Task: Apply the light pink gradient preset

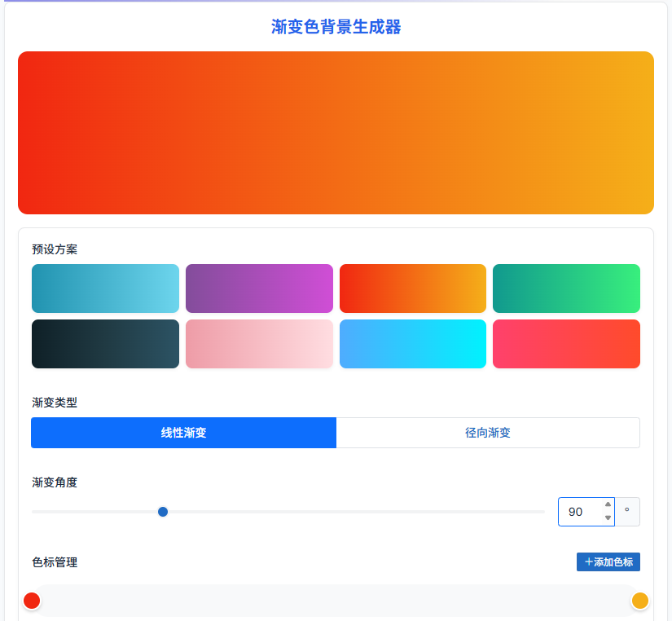Action: (x=259, y=344)
